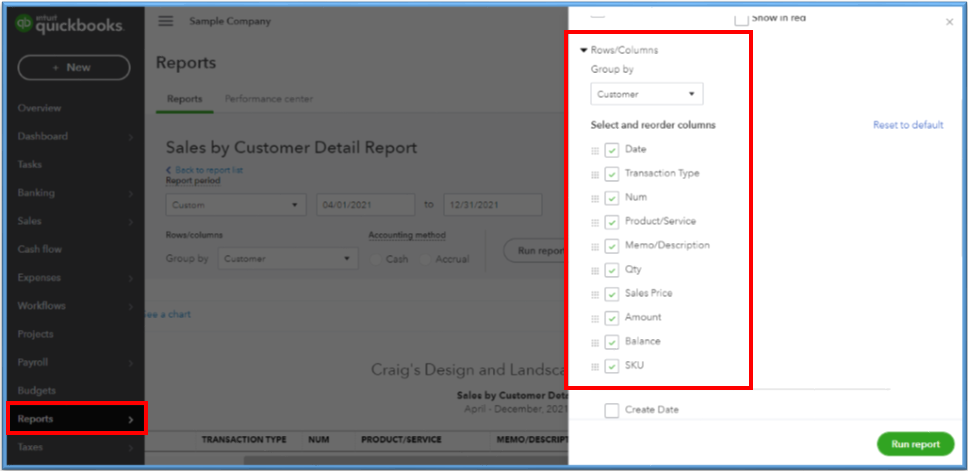Click the PRODUCT/SERVICE column header
Image resolution: width=968 pixels, height=471 pixels.
click(401, 440)
